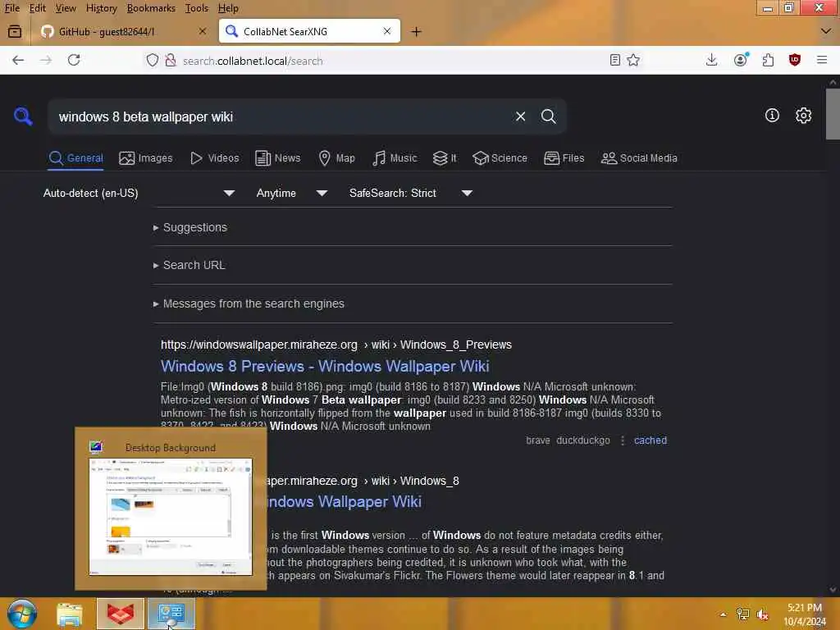Go back to the previous page
Screen dimensions: 840x630
[18, 60]
